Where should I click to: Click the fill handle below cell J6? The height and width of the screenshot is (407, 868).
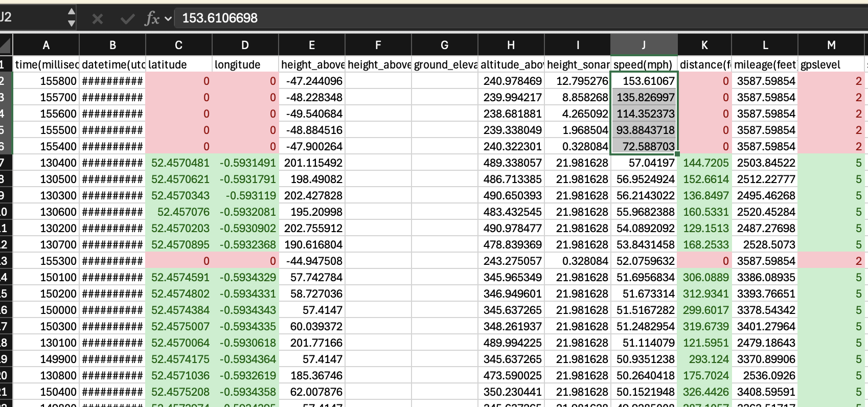(677, 154)
